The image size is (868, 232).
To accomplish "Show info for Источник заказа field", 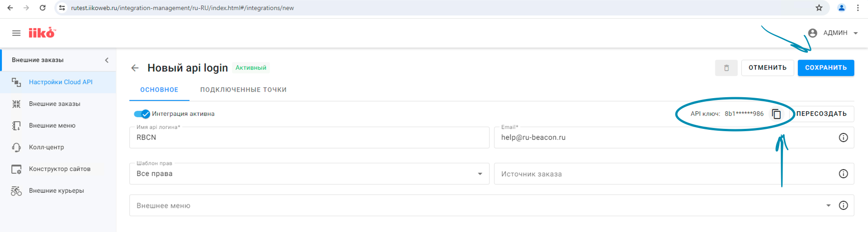I will pos(843,174).
